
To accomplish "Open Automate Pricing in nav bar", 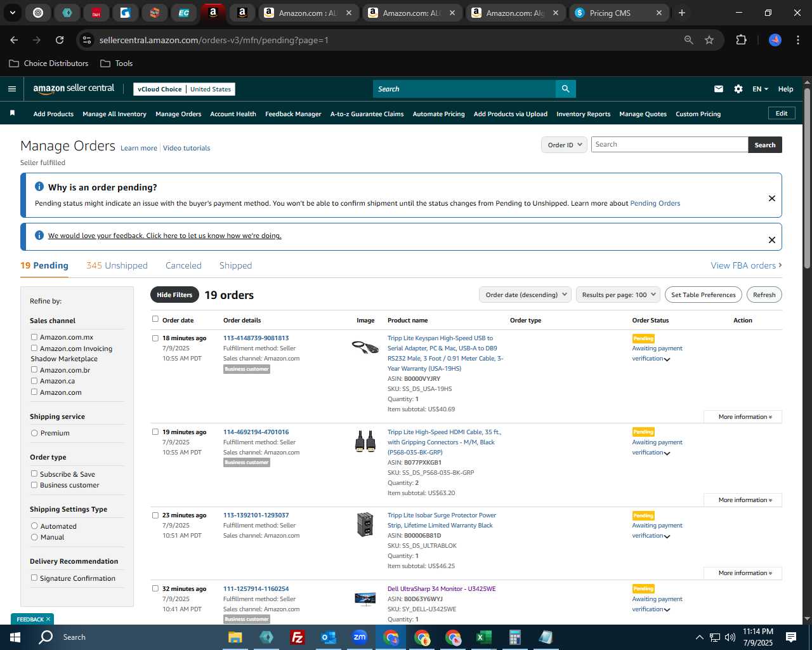I will click(438, 114).
